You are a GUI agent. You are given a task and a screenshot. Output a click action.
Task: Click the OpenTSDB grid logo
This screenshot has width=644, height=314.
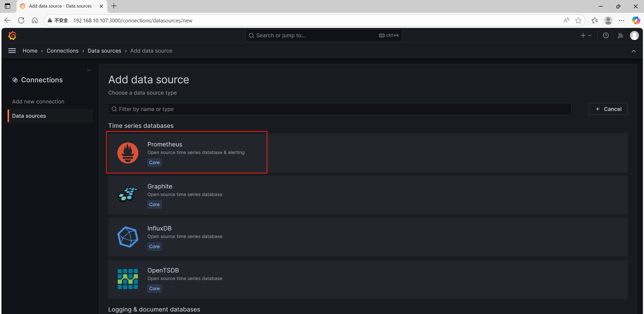pyautogui.click(x=128, y=279)
